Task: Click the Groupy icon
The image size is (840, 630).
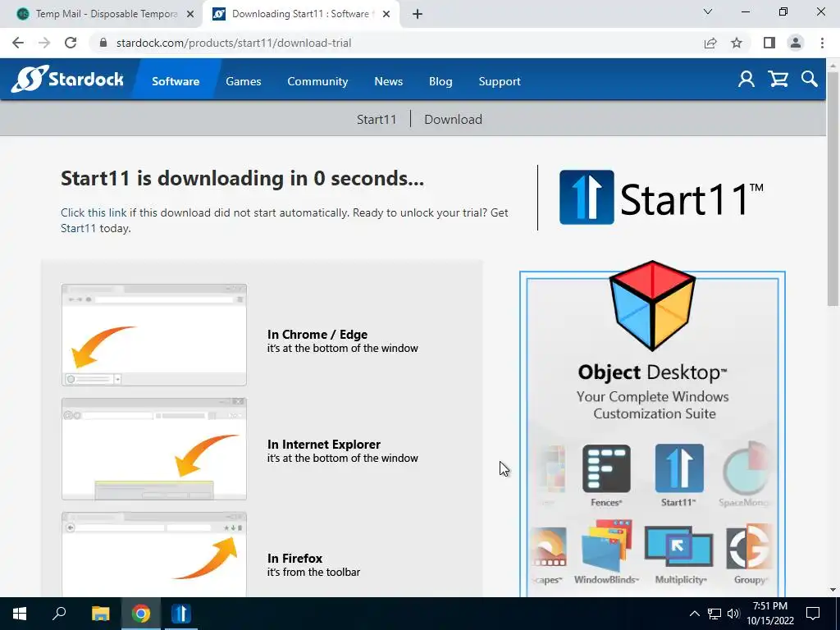Action: click(x=749, y=546)
